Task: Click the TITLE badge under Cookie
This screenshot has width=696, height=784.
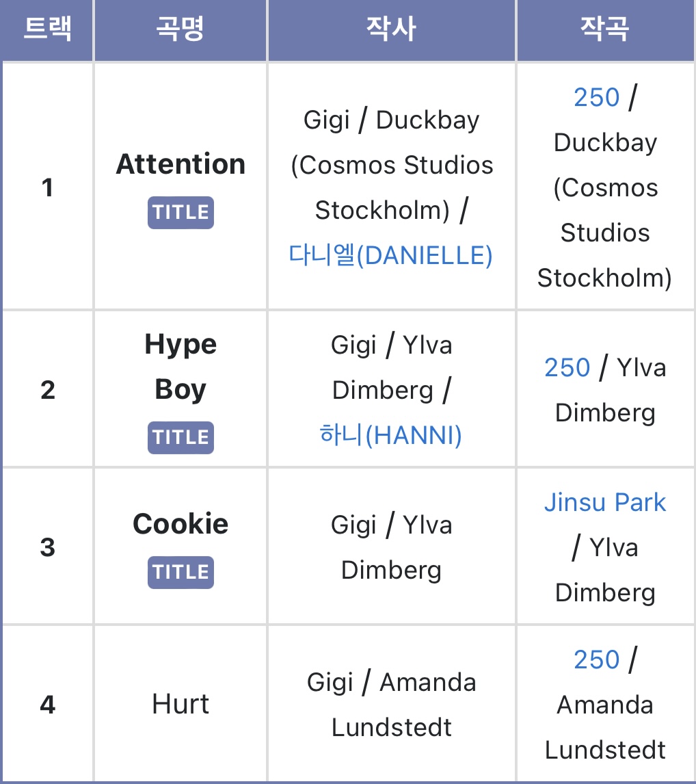Action: point(180,572)
